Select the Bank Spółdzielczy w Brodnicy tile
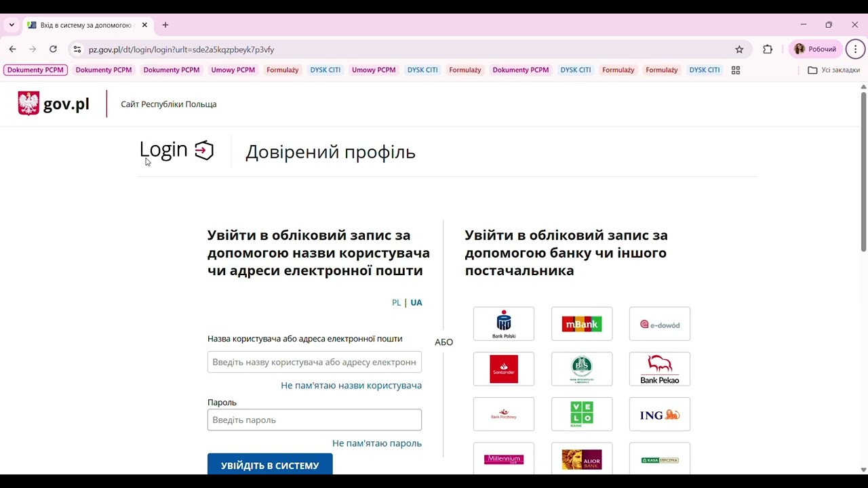The image size is (868, 488). click(582, 369)
